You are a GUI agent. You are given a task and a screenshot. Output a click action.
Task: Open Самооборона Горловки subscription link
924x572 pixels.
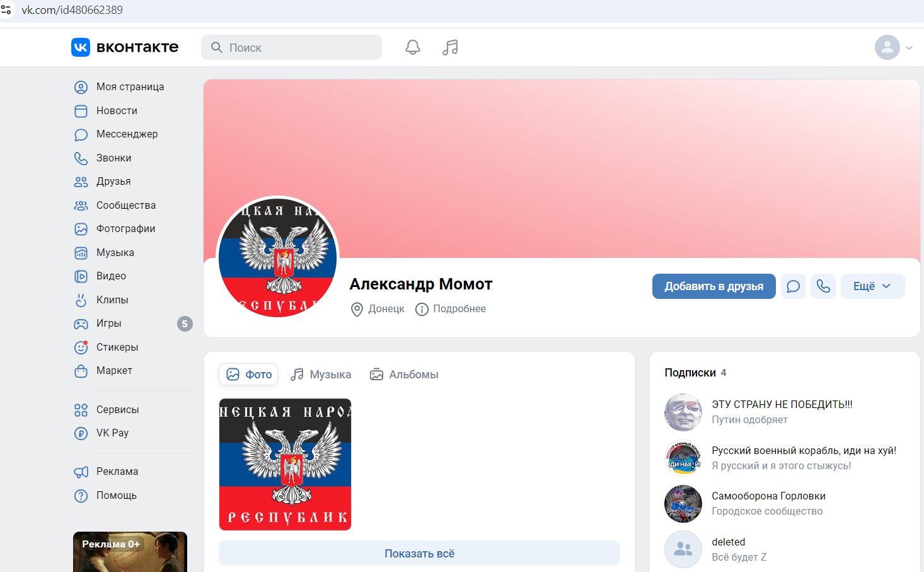[768, 496]
